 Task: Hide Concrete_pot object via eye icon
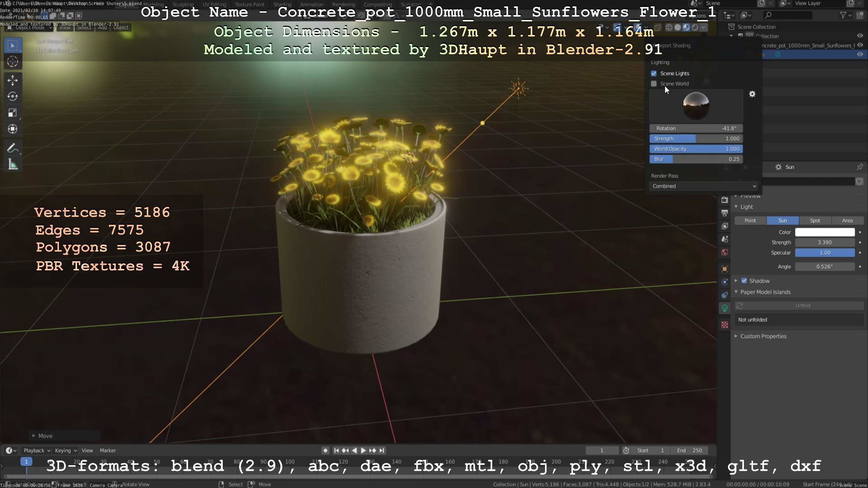[860, 45]
